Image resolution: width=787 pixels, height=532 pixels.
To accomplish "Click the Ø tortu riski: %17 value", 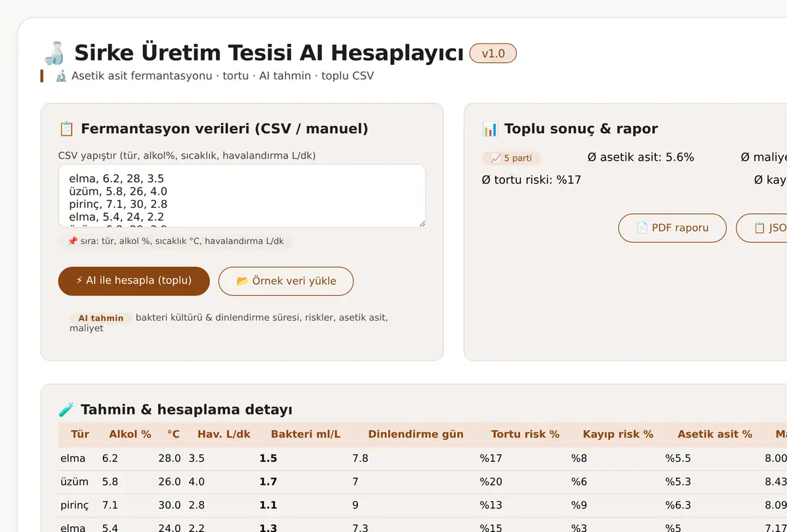I will click(x=531, y=180).
